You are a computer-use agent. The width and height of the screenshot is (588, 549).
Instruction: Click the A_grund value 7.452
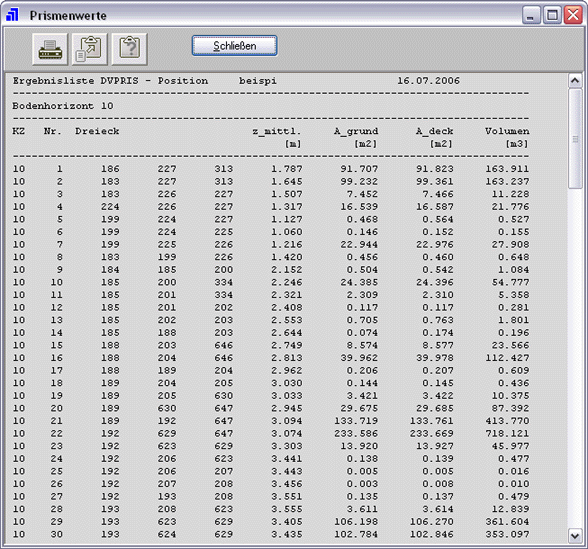tap(362, 194)
